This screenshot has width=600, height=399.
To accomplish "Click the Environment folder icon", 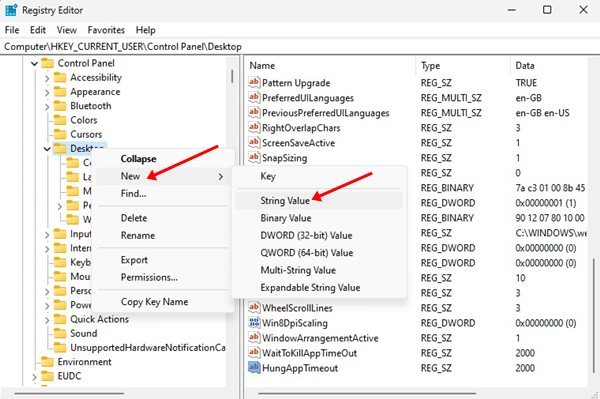I will (x=47, y=362).
